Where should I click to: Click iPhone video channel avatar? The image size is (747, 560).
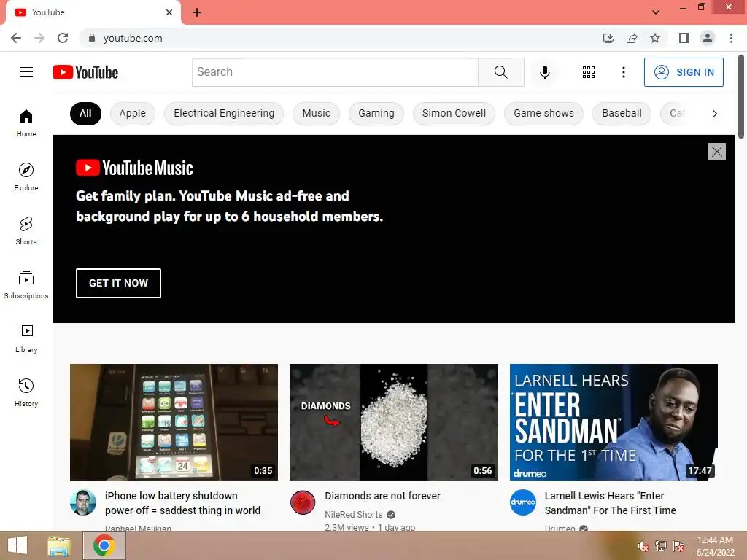[x=83, y=502]
